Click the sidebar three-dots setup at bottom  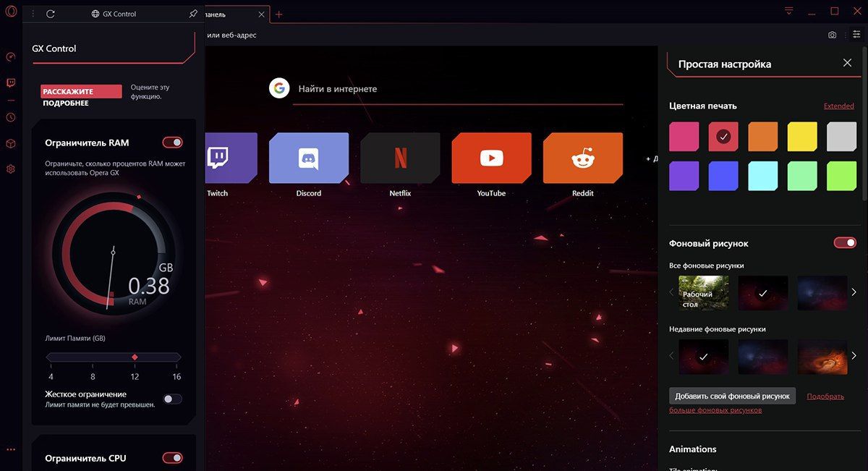coord(11,450)
